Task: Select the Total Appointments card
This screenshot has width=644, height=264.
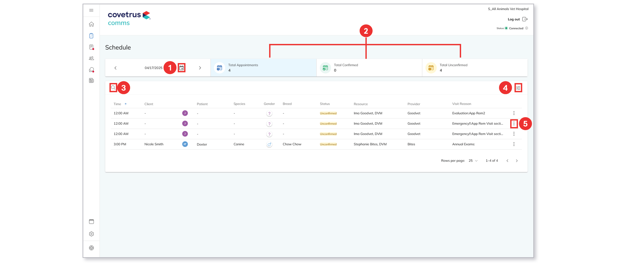Action: coord(263,68)
